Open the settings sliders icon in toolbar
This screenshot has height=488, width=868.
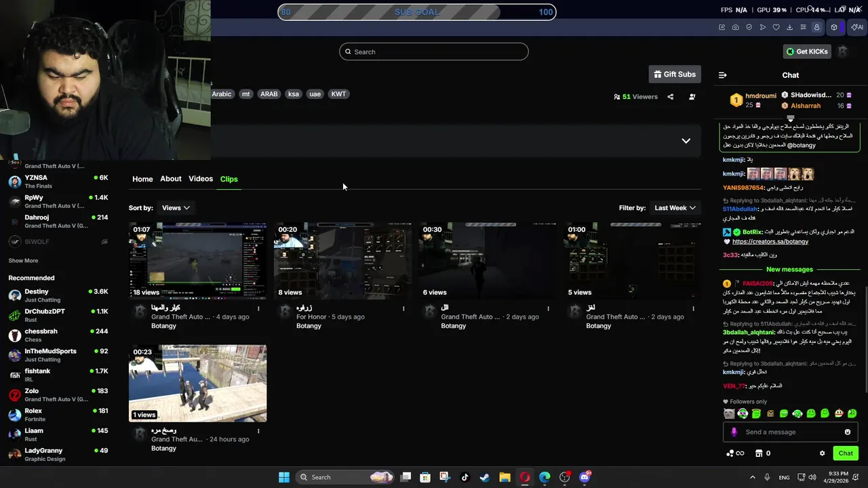(803, 27)
